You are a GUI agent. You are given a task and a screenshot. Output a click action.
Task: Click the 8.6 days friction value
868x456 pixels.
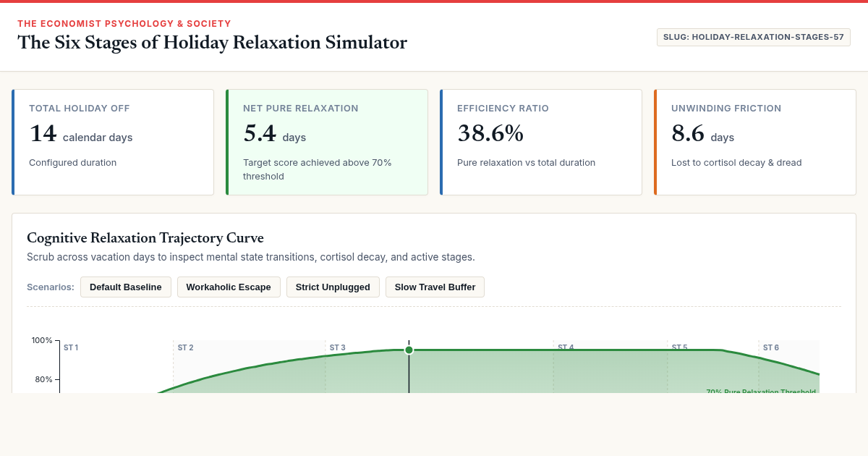tap(702, 134)
